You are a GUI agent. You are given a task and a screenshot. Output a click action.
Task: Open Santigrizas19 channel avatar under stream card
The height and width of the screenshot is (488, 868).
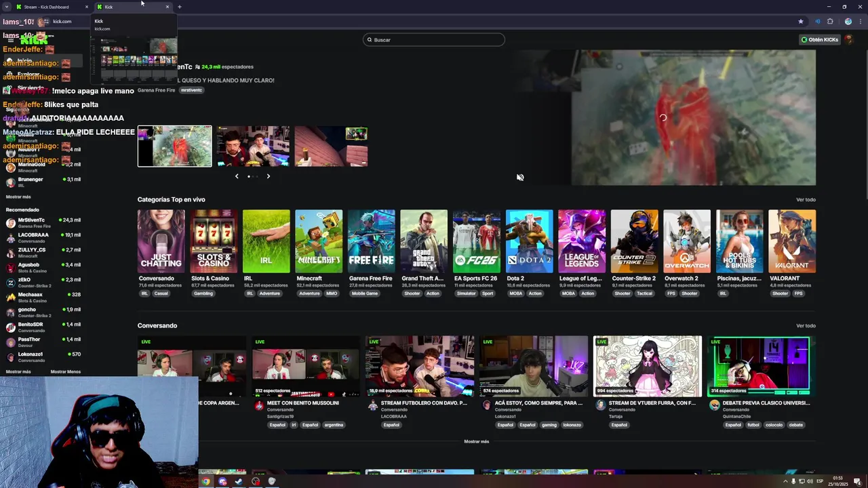tap(258, 405)
